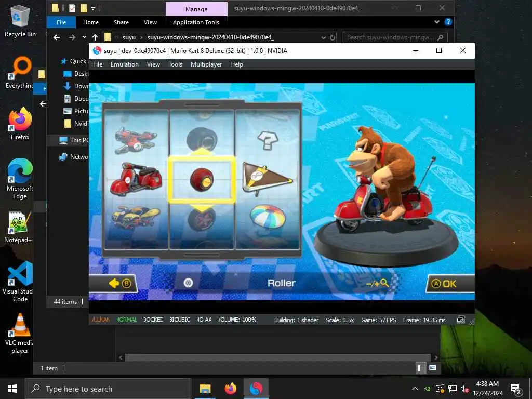Open Explorer's View ribbon tab
This screenshot has height=399, width=532.
pos(150,22)
